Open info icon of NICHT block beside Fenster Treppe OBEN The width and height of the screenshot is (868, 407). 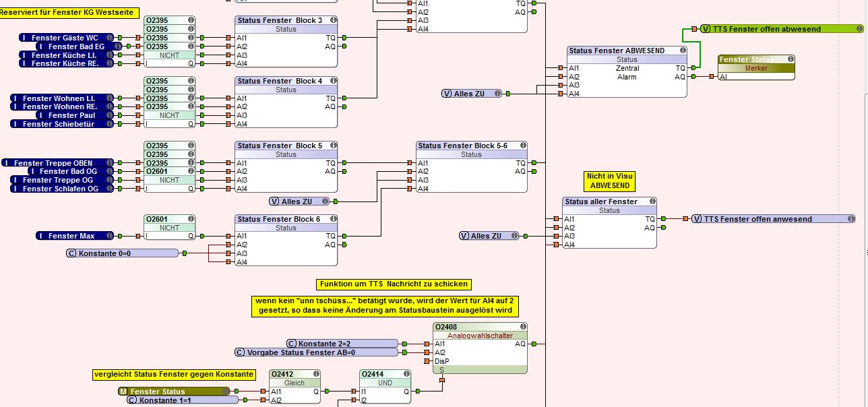pos(191,146)
